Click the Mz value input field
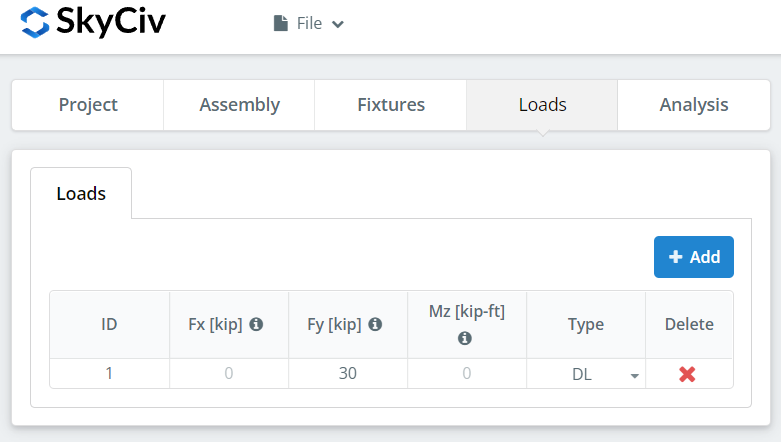 click(466, 374)
